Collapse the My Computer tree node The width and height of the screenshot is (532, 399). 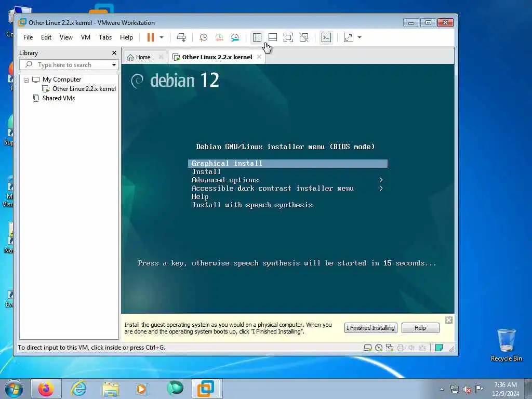coord(26,80)
